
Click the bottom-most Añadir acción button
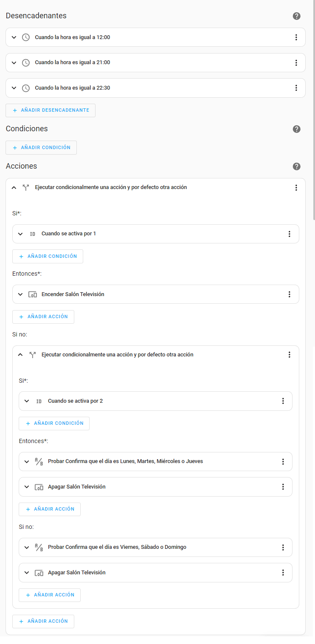43,621
